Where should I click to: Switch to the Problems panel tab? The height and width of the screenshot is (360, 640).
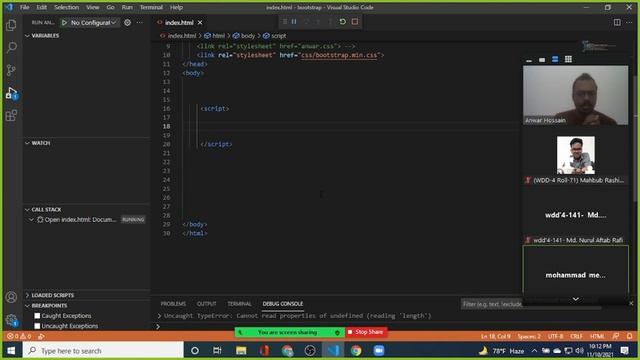click(173, 304)
